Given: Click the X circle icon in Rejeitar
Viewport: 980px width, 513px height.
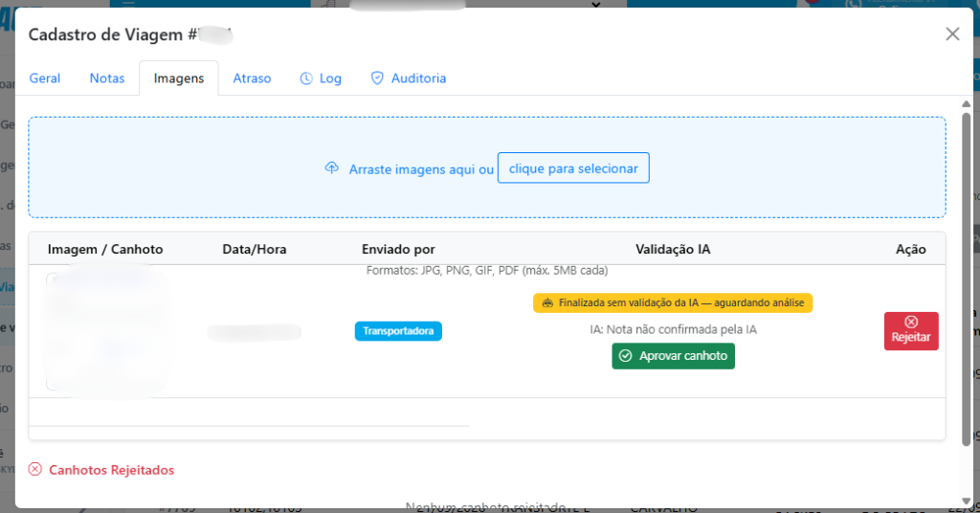Looking at the screenshot, I should tap(911, 322).
